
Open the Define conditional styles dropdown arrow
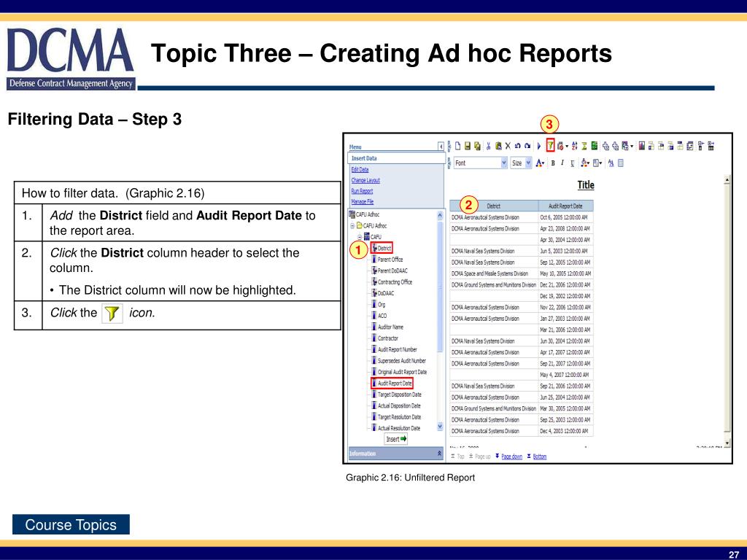coord(567,146)
